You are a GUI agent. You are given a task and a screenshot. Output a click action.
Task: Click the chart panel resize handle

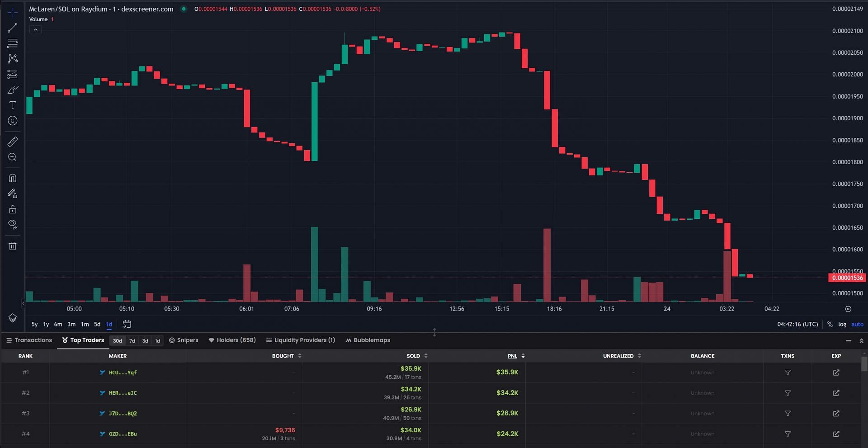pyautogui.click(x=434, y=332)
